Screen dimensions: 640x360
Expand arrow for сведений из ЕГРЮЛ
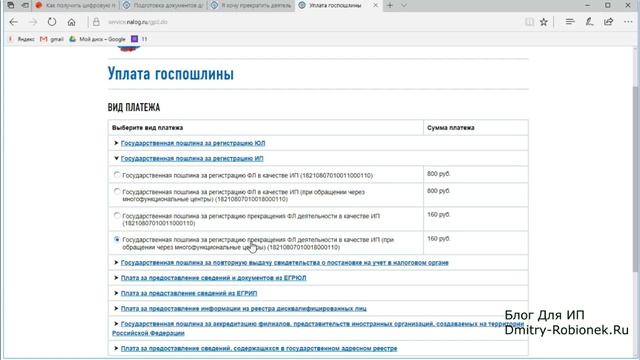coord(116,278)
